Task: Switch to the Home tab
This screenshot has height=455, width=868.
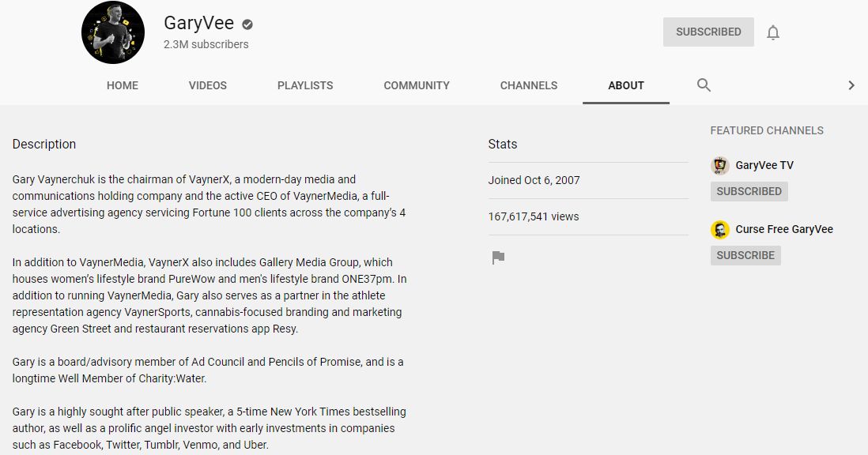Action: coord(123,85)
